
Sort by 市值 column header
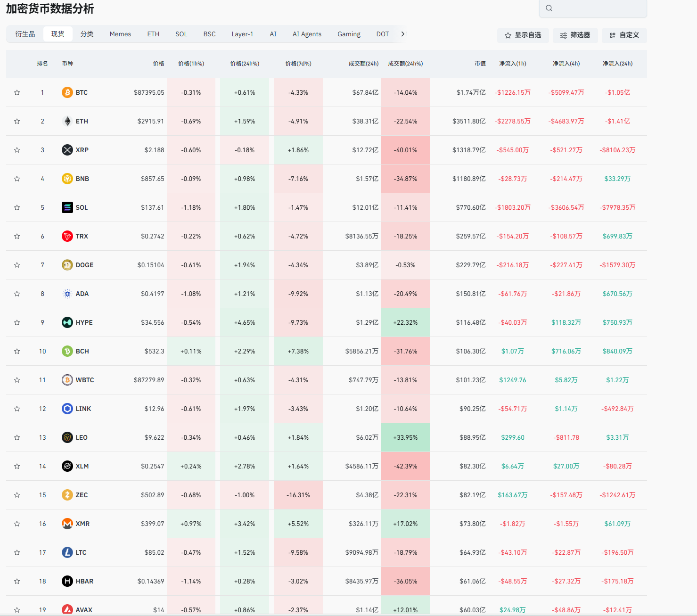point(480,64)
